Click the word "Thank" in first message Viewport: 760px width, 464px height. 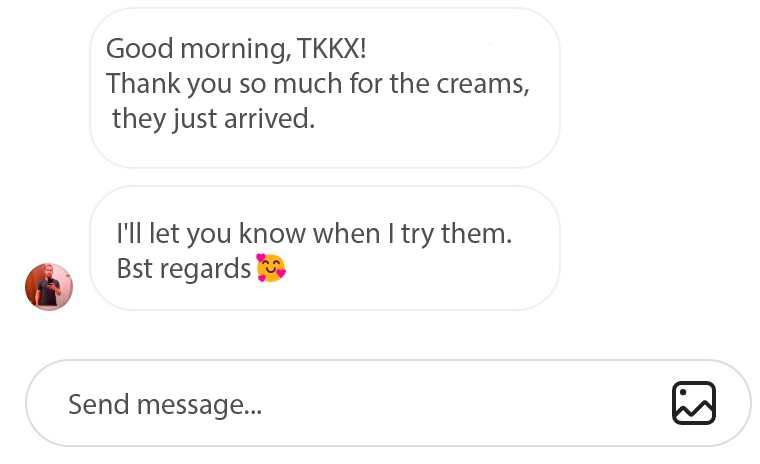click(139, 83)
